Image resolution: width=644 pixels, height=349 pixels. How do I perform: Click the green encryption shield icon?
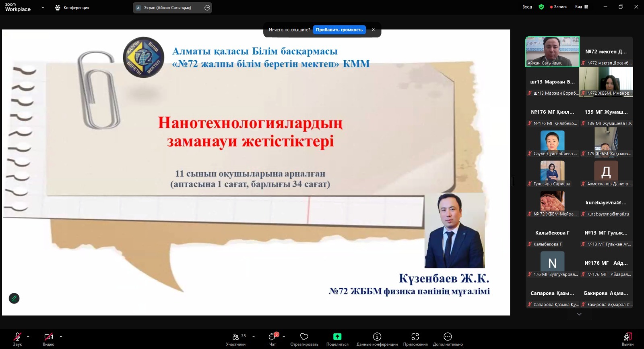point(541,7)
